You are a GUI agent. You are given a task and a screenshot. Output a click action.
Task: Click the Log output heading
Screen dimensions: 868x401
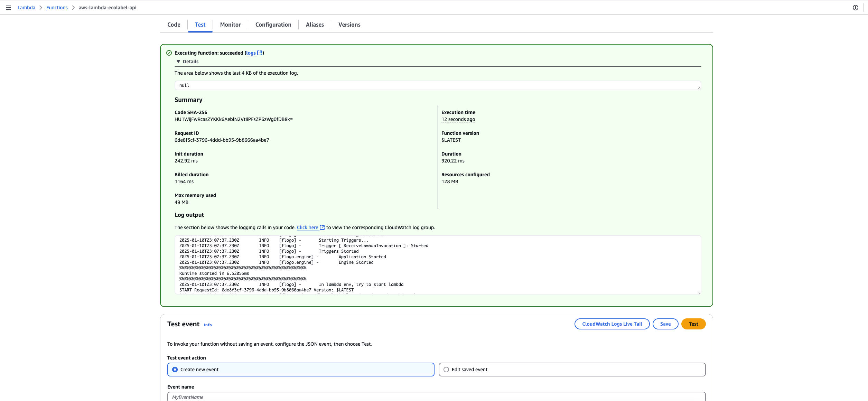pyautogui.click(x=189, y=215)
